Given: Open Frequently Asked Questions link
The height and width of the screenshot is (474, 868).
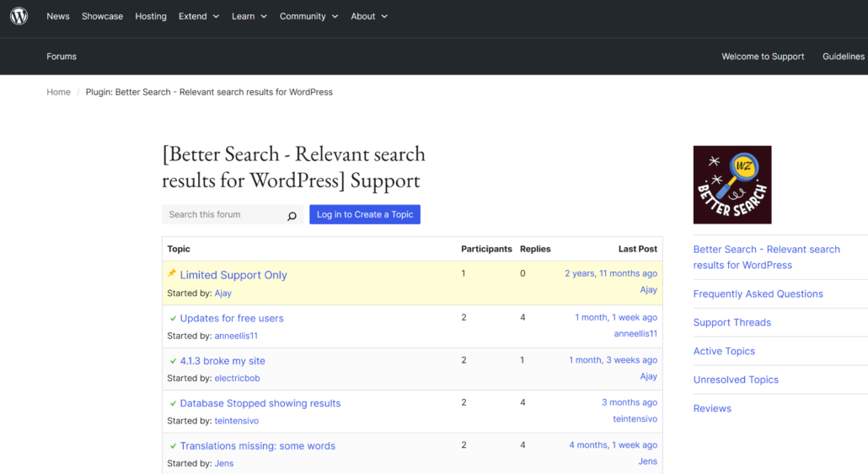Looking at the screenshot, I should pos(758,294).
